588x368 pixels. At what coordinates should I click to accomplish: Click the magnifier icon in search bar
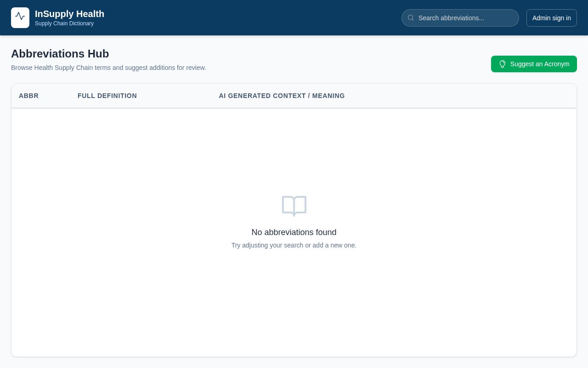411,18
